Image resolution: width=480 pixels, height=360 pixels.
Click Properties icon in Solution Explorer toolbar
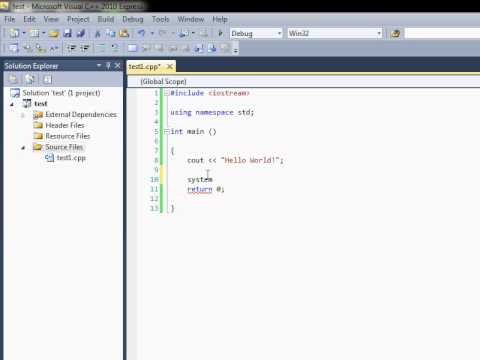(x=13, y=79)
